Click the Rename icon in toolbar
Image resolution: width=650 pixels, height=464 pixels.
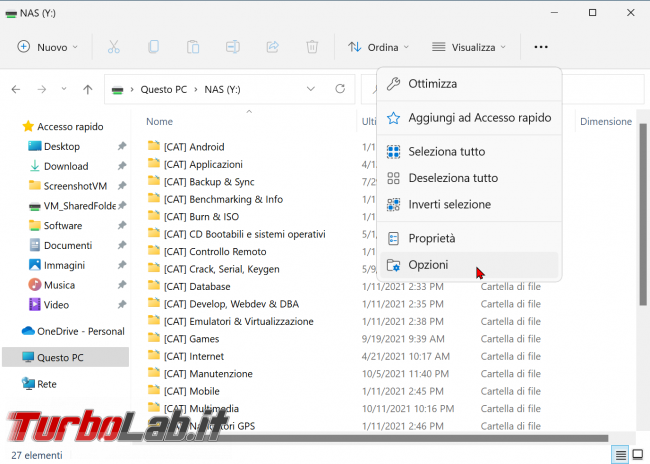point(233,47)
